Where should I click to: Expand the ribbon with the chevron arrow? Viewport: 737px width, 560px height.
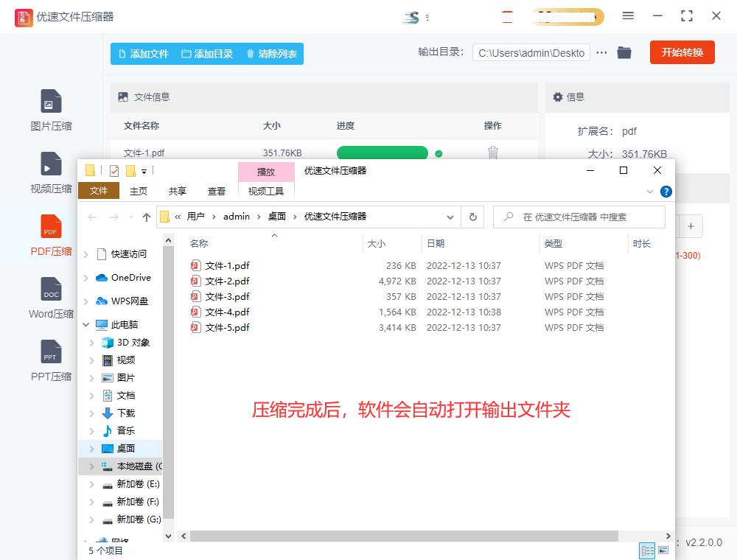click(650, 192)
